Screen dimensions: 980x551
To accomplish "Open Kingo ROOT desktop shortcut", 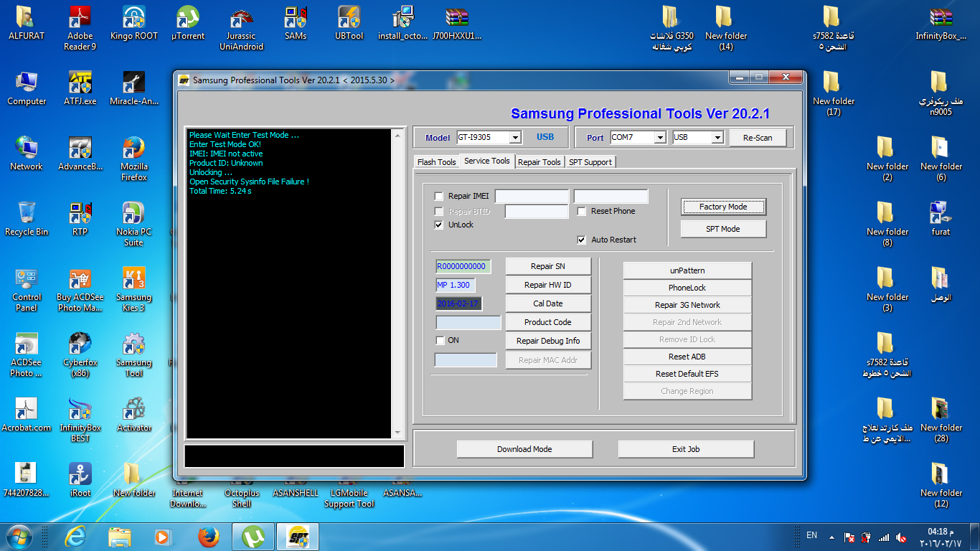I will [133, 22].
